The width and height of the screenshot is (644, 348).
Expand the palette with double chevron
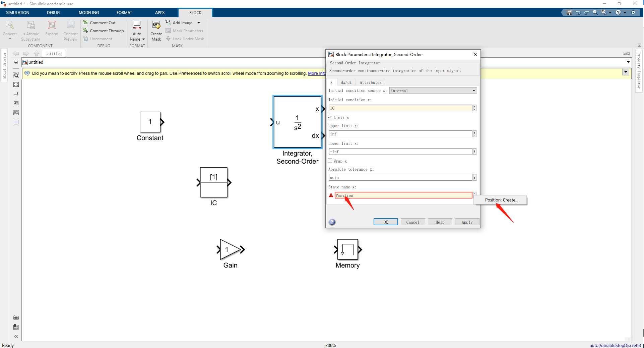(16, 336)
